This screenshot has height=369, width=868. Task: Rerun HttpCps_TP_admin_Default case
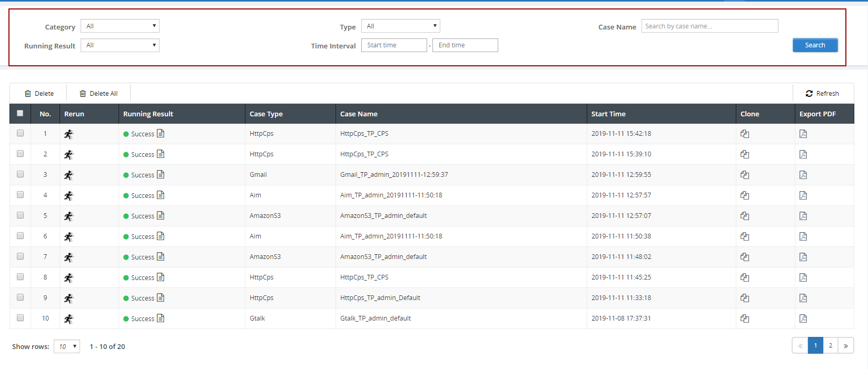tap(69, 298)
